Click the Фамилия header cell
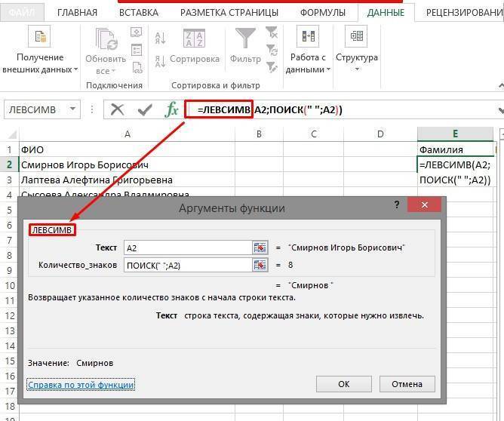Screen dimensions: 504x421 point(455,149)
